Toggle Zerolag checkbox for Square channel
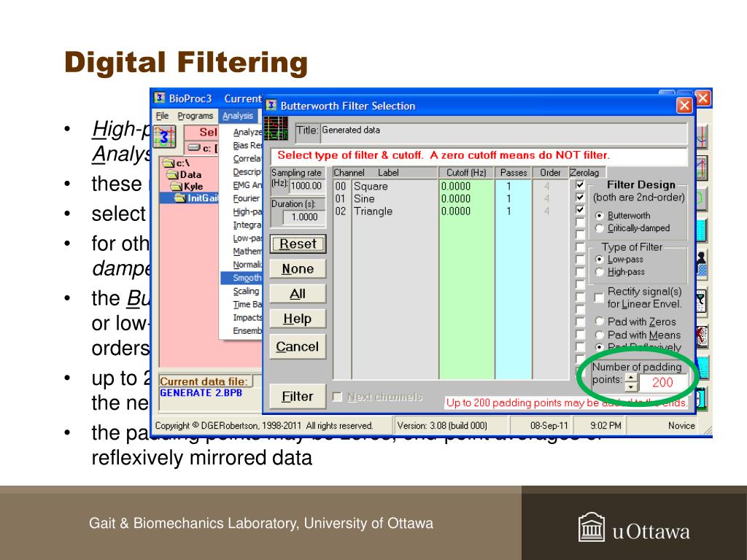 point(580,184)
